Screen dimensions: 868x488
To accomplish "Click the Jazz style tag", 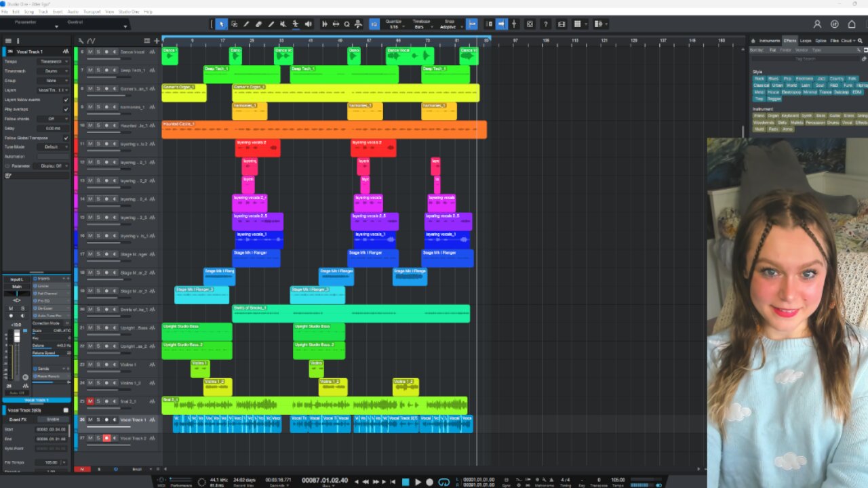I will [x=821, y=79].
